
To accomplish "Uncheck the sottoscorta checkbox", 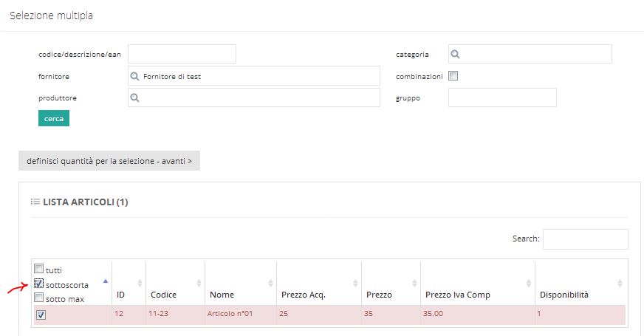I will point(39,284).
